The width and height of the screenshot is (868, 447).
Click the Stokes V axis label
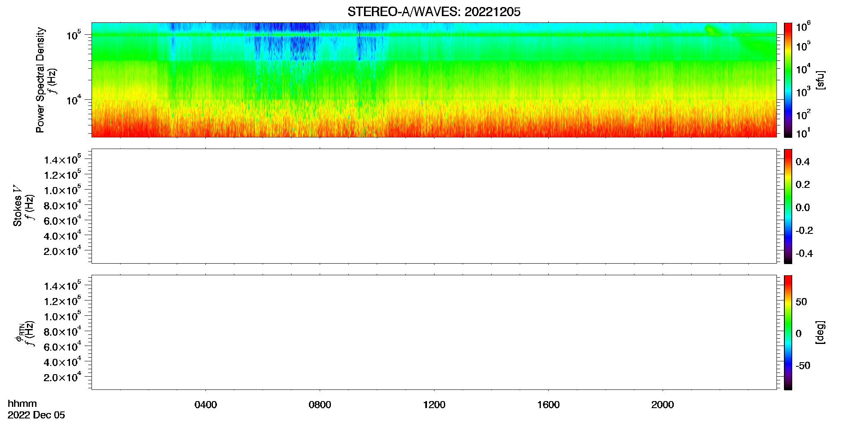(17, 206)
